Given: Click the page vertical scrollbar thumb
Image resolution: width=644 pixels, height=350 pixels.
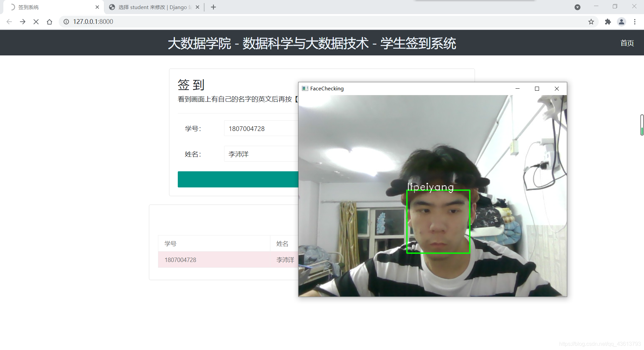Looking at the screenshot, I should (x=642, y=125).
